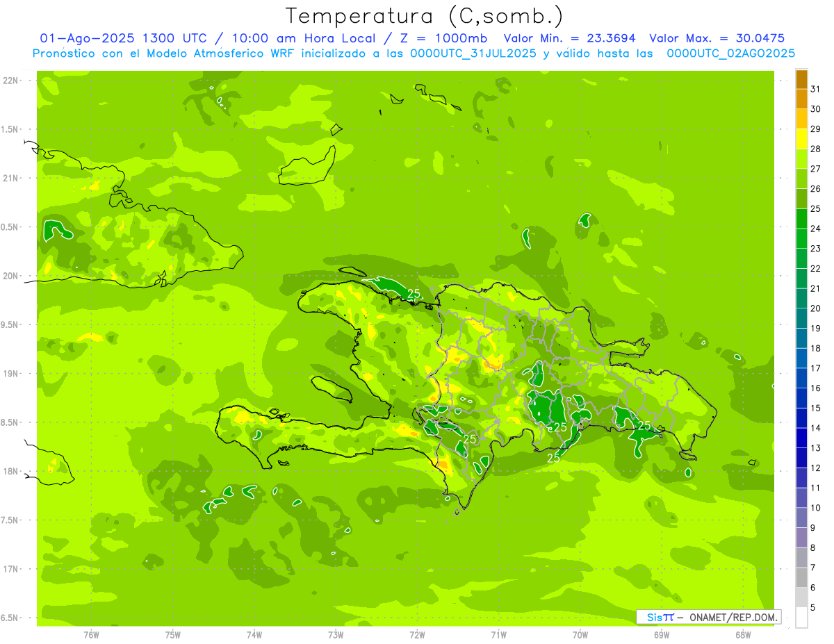Click the "21N" latitude axis label
The image size is (834, 644).
click(10, 179)
